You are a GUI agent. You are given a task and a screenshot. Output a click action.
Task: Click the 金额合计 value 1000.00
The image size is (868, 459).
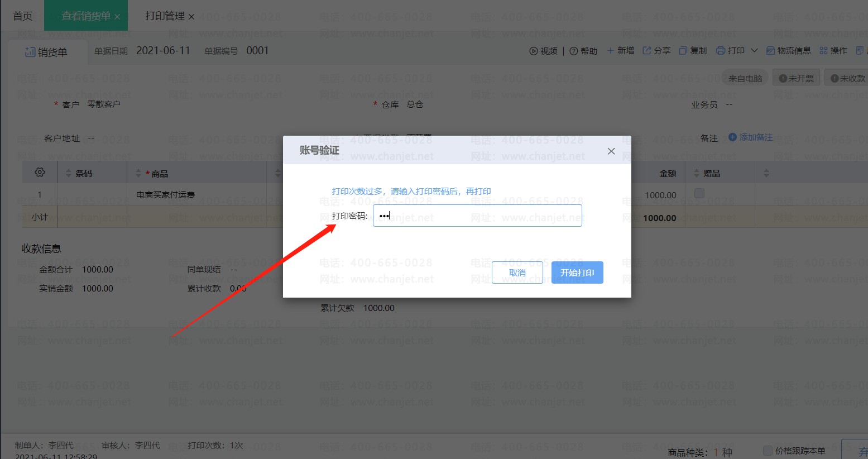98,269
